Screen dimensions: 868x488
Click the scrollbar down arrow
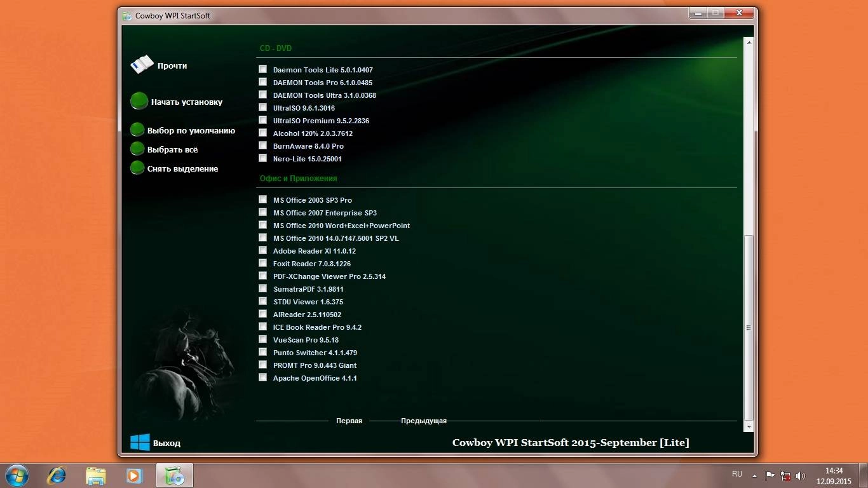coord(749,426)
